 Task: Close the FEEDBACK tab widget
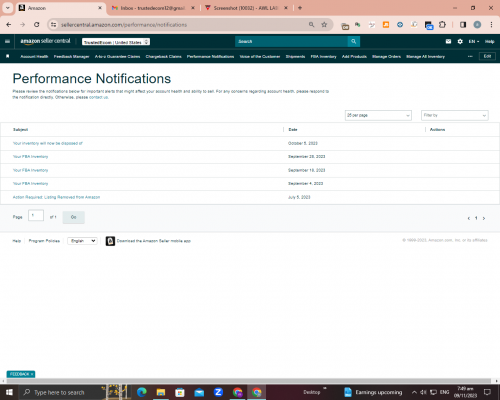[x=32, y=374]
